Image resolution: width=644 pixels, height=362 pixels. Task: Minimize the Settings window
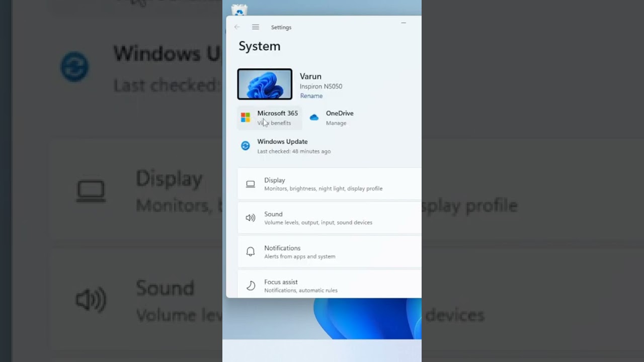[404, 23]
